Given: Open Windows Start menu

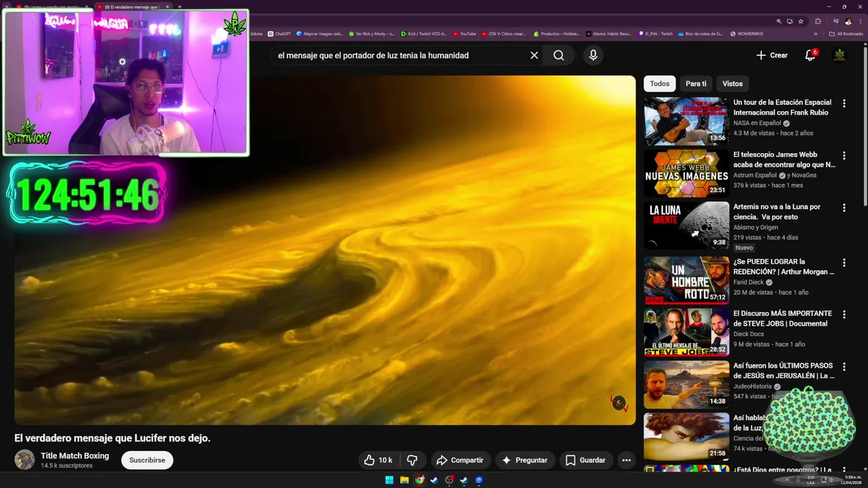Looking at the screenshot, I should click(389, 480).
